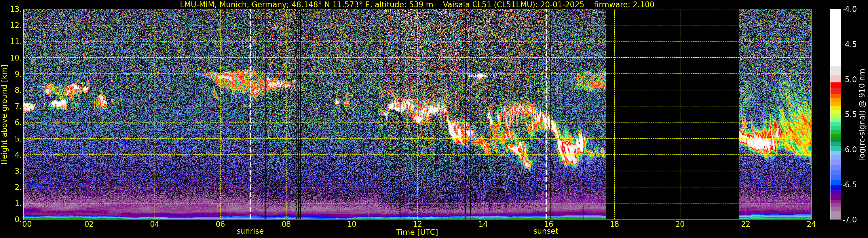Viewport: 868px width, 238px height.
Task: Click the time axis tick label 10
Action: coord(352,224)
